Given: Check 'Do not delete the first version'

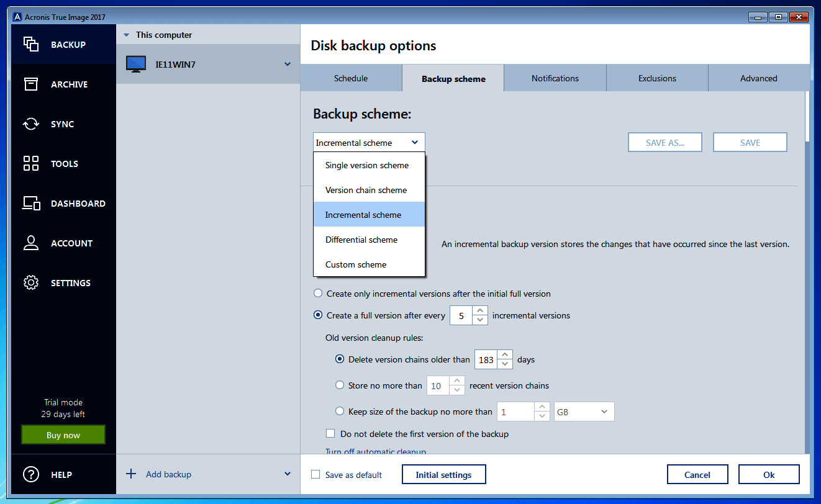Looking at the screenshot, I should click(x=330, y=433).
